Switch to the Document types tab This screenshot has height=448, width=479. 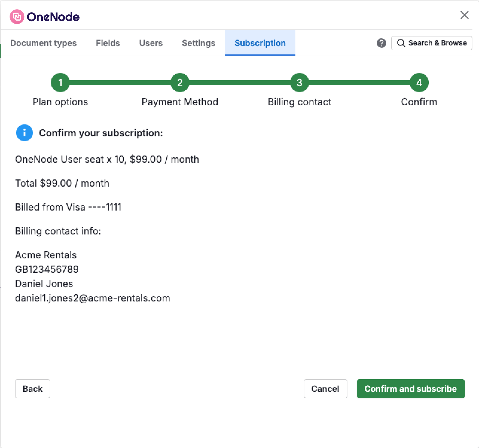pyautogui.click(x=43, y=43)
